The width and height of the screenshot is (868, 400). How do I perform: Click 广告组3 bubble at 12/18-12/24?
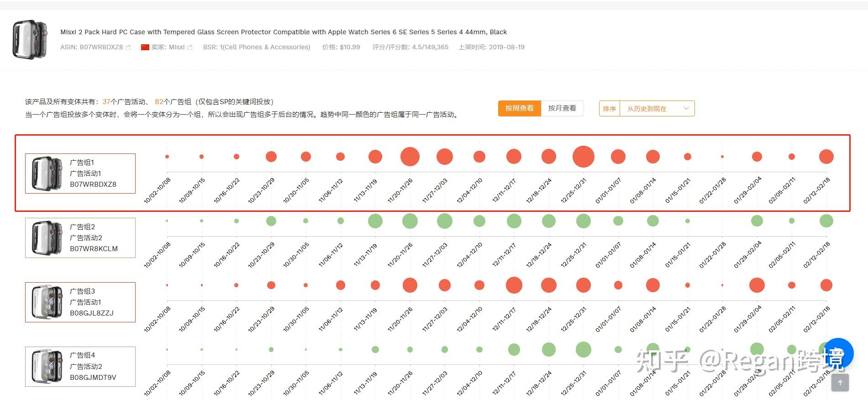pos(549,285)
